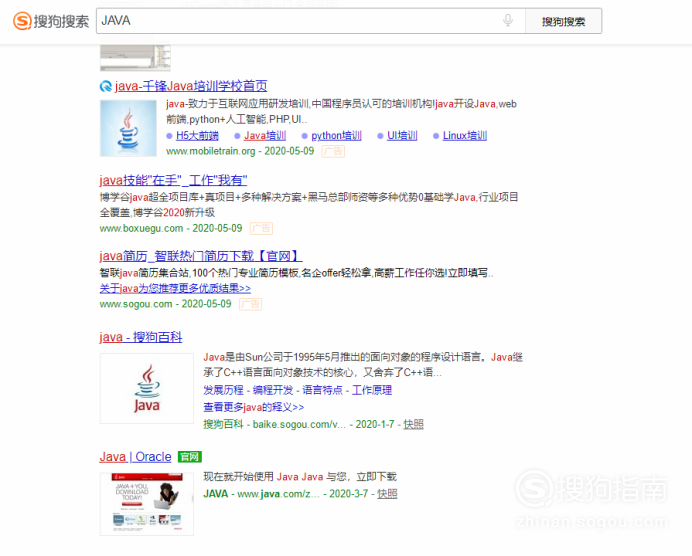This screenshot has height=556, width=692.
Task: Open the 编程开发 section link
Action: (x=273, y=390)
